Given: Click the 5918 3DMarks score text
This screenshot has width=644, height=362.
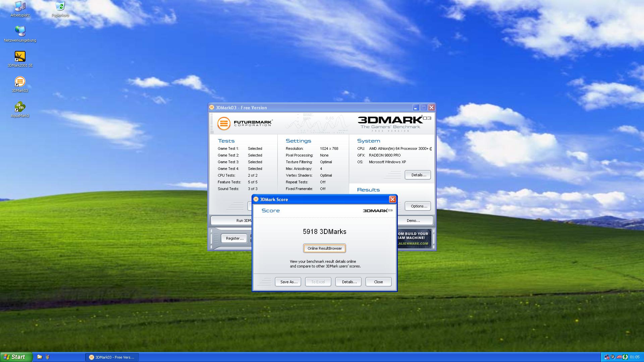Looking at the screenshot, I should (325, 232).
